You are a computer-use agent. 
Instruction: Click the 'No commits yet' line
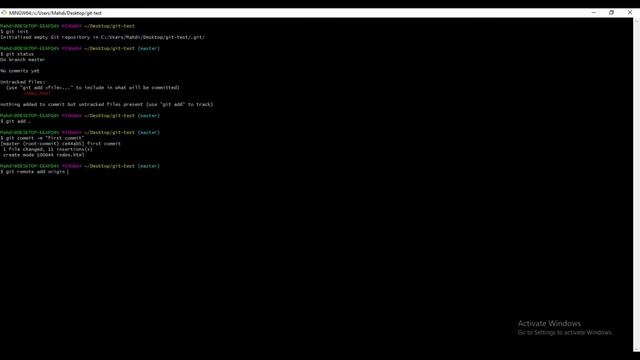pyautogui.click(x=20, y=71)
